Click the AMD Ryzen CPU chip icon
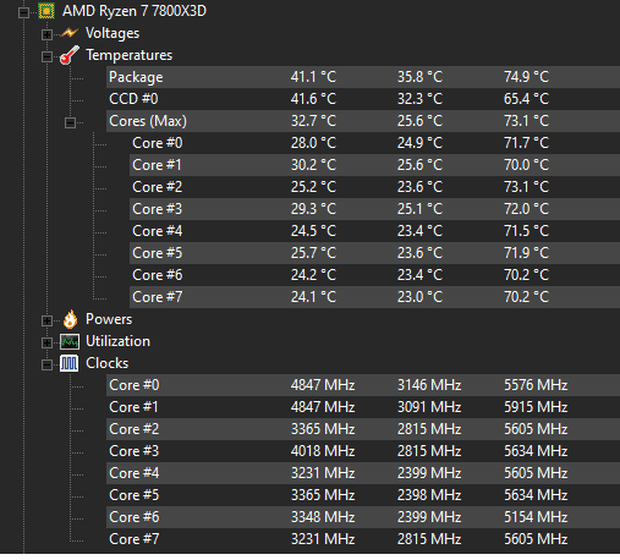The image size is (620, 560). tap(46, 11)
